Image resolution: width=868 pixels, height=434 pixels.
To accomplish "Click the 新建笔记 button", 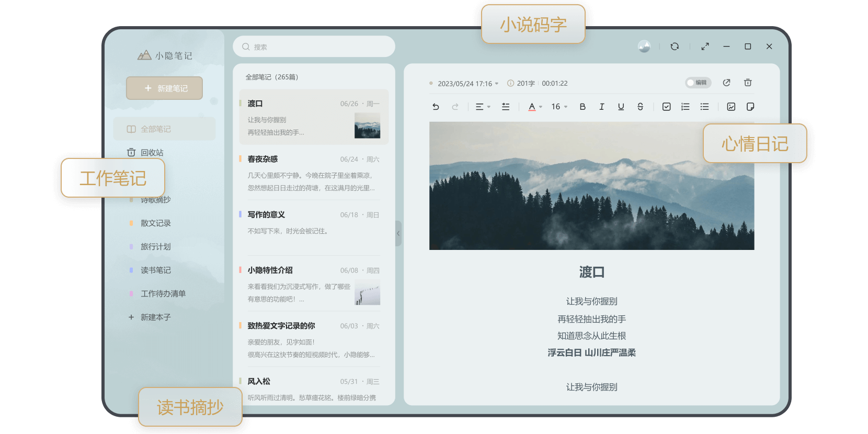I will coord(164,88).
